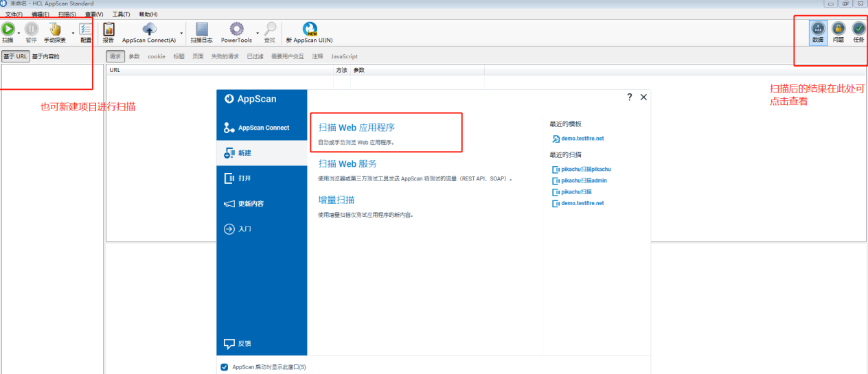Viewport: 868px width, 374px height.
Task: Switch to the 标题 tab
Action: [179, 56]
